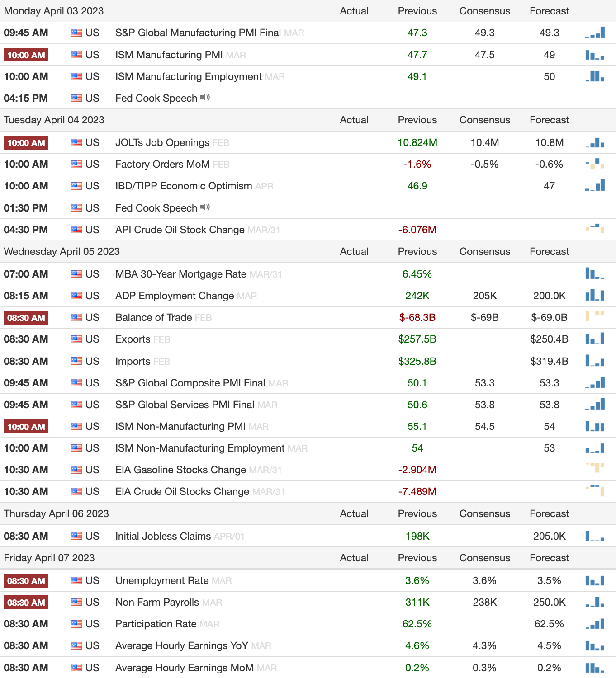Open the ISM Non-Manufacturing Employment event
Screen dimensions: 616x678
tap(200, 448)
